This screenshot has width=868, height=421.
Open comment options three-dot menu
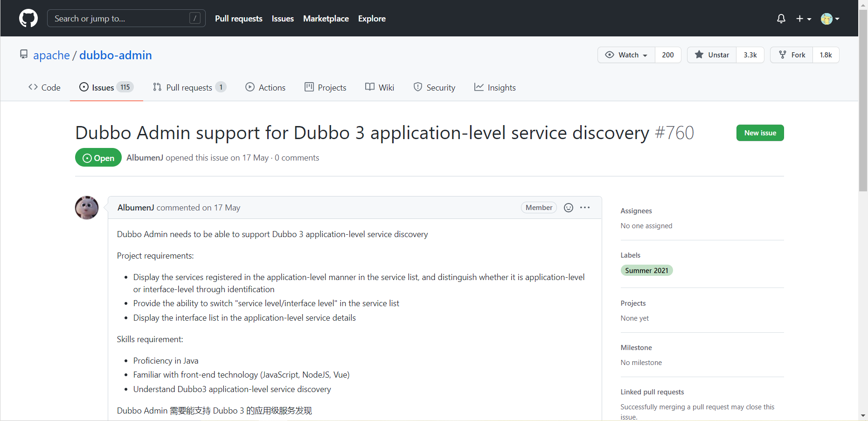[x=585, y=208]
